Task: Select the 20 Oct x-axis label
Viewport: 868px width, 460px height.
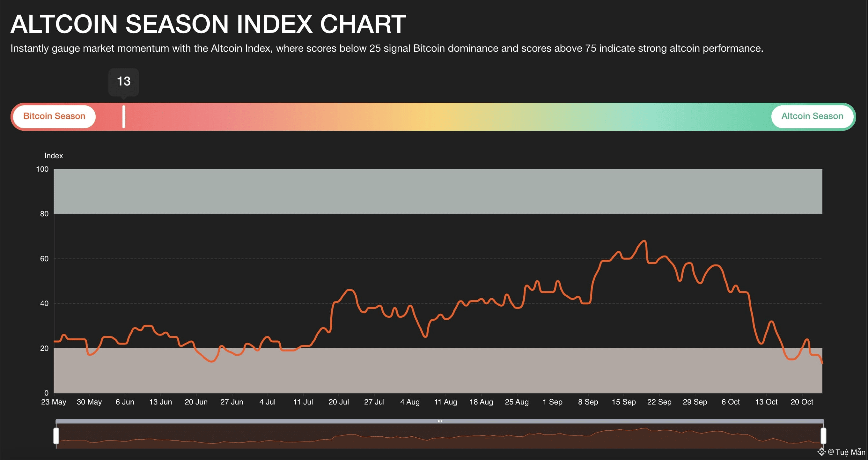Action: (x=802, y=402)
